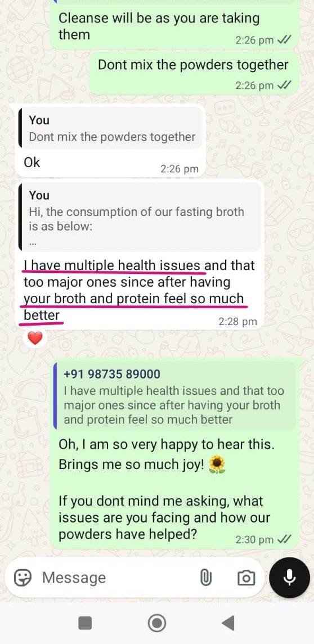Tap the Android home circle button
This screenshot has width=314, height=644.
coord(156,623)
